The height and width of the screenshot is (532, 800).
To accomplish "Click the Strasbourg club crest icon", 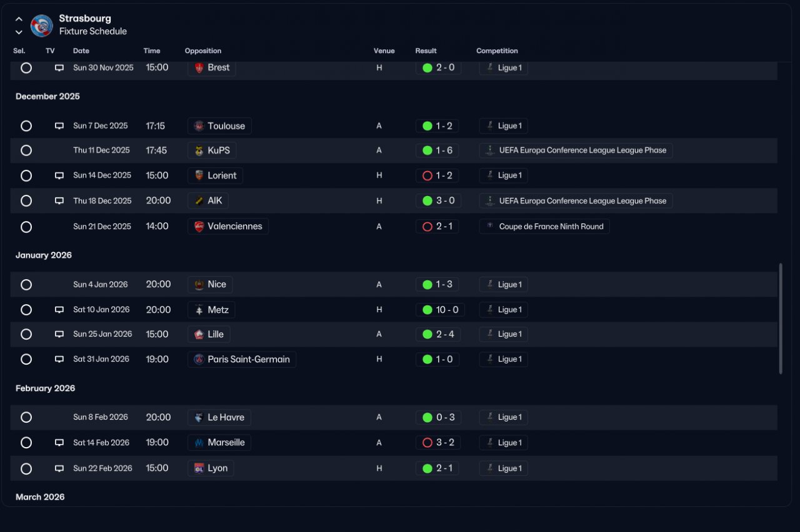I will (x=42, y=25).
